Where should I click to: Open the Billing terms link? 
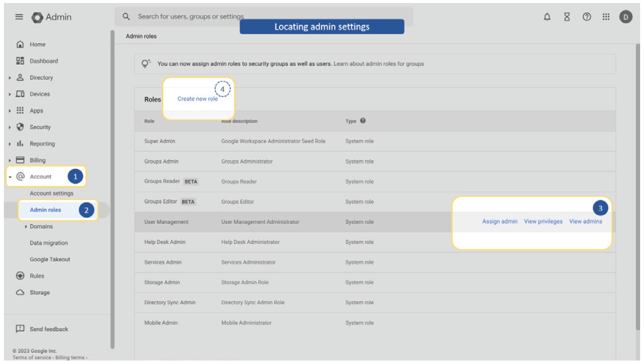click(x=70, y=358)
